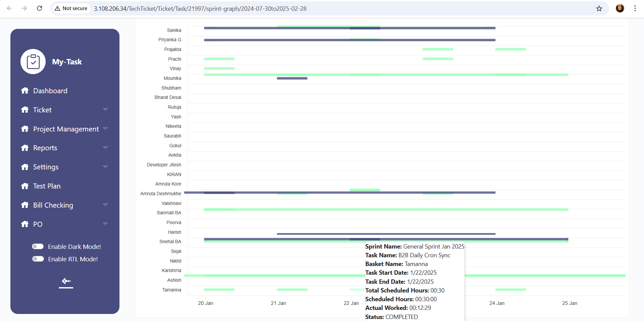
Task: Click the Bharat Desai row label
Action: pyautogui.click(x=168, y=97)
